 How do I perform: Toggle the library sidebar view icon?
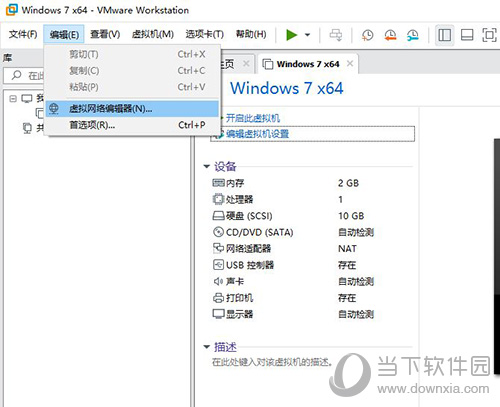click(x=445, y=35)
